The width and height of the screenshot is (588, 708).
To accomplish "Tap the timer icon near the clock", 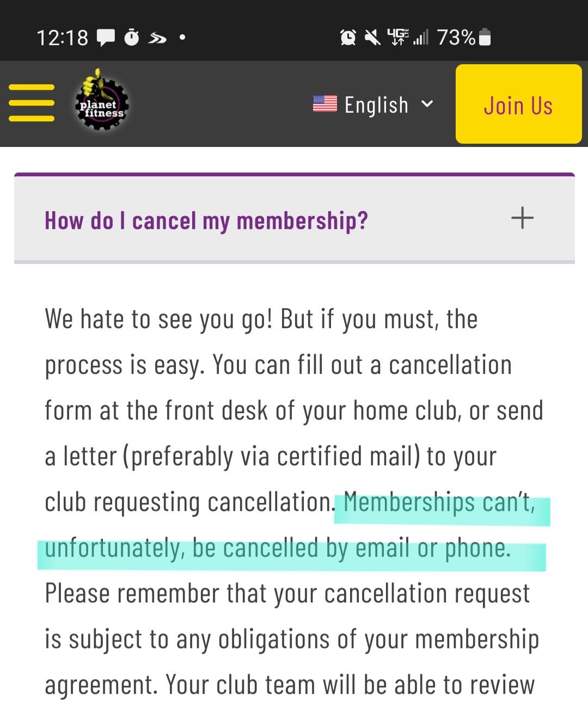I will (132, 37).
